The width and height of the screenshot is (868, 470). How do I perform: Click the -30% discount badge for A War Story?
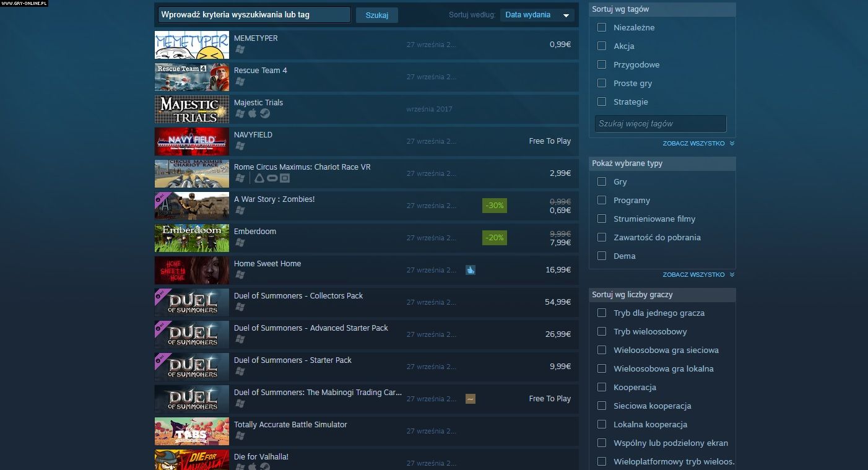(494, 206)
